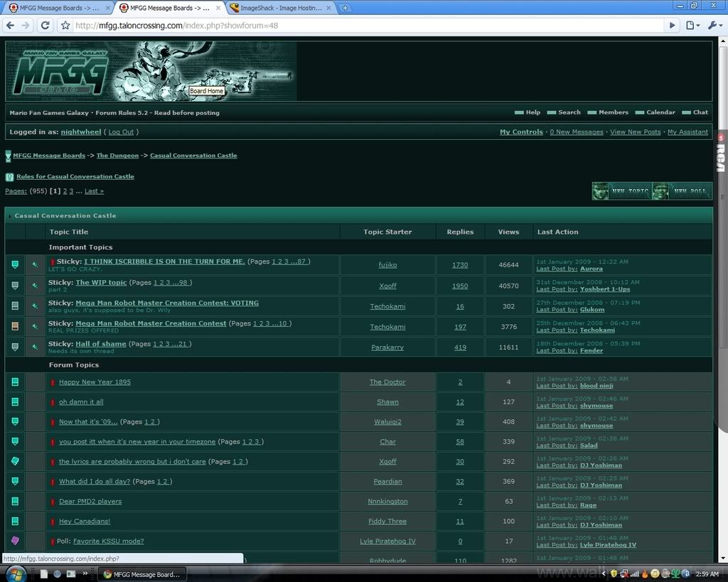Open the Page menu dropdown in the browser toolbar
This screenshot has height=582, width=728.
(x=692, y=26)
